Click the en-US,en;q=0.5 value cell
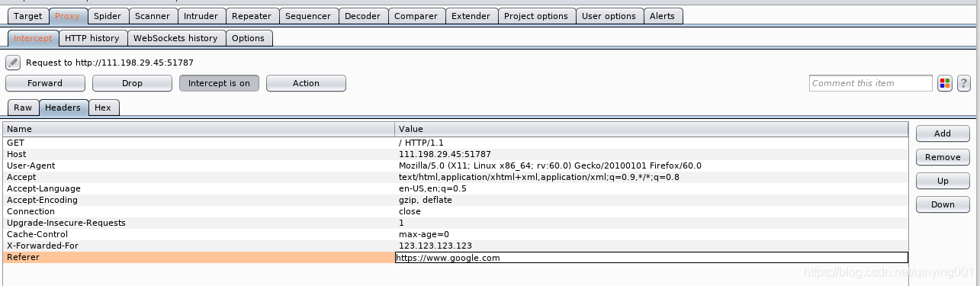Image resolution: width=980 pixels, height=286 pixels. point(432,188)
